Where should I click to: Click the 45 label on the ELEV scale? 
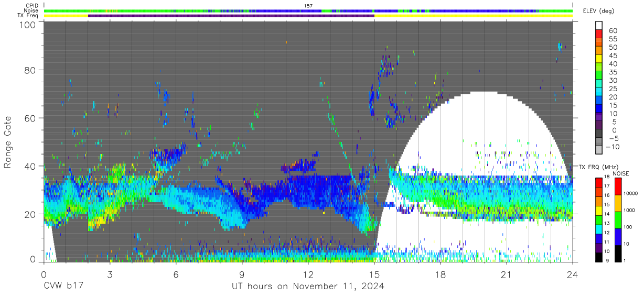coord(612,55)
